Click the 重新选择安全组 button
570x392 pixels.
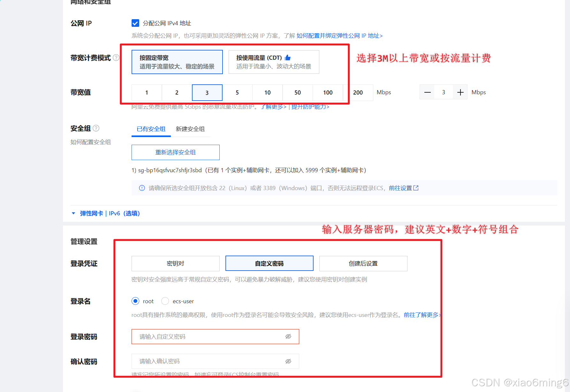[x=176, y=152]
